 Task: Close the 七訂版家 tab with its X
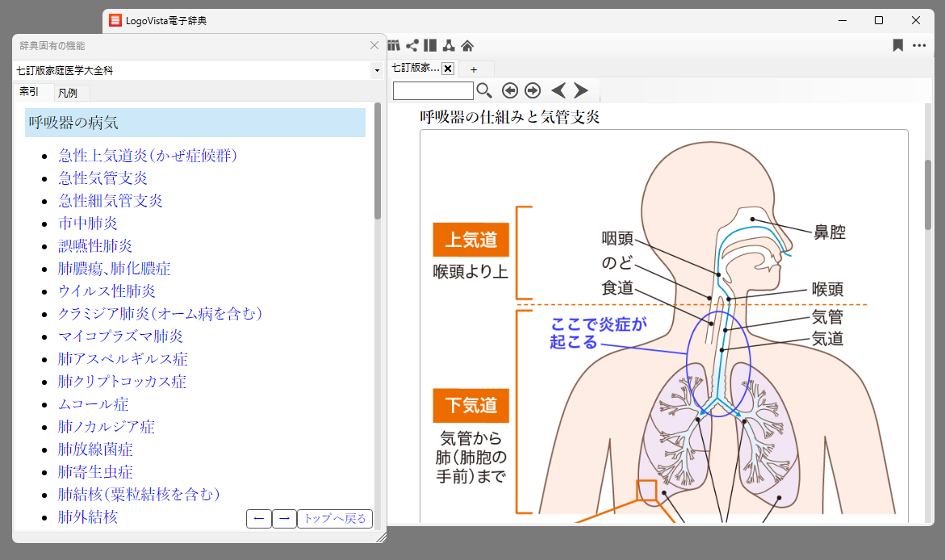click(448, 68)
